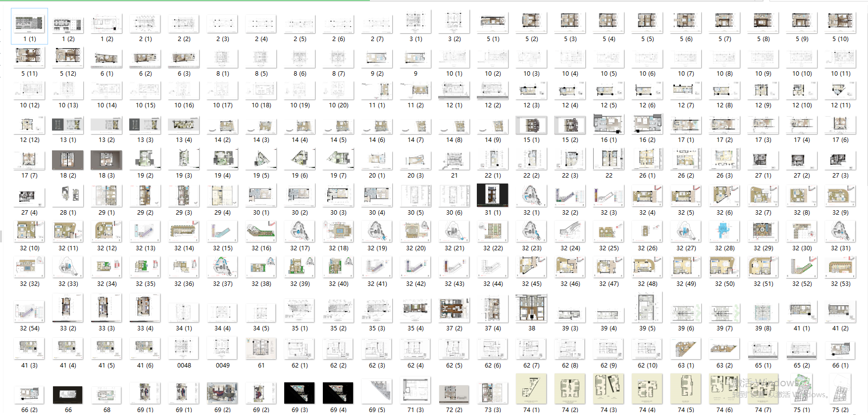Click the file name "10 (20)"
Image resolution: width=868 pixels, height=415 pixels.
[x=338, y=105]
